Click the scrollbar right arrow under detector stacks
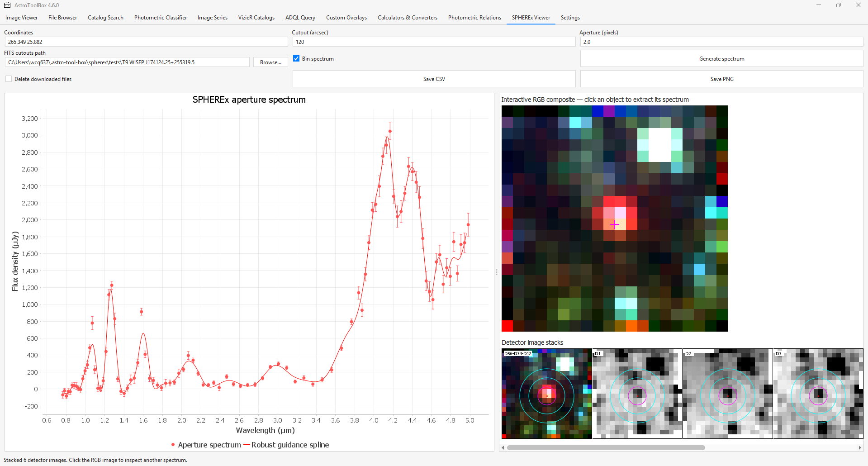Image resolution: width=868 pixels, height=466 pixels. (860, 447)
